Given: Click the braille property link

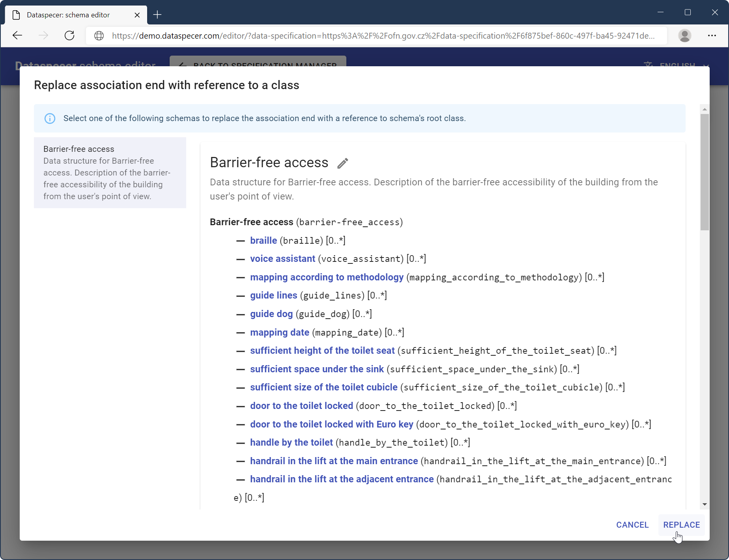Looking at the screenshot, I should [x=263, y=241].
